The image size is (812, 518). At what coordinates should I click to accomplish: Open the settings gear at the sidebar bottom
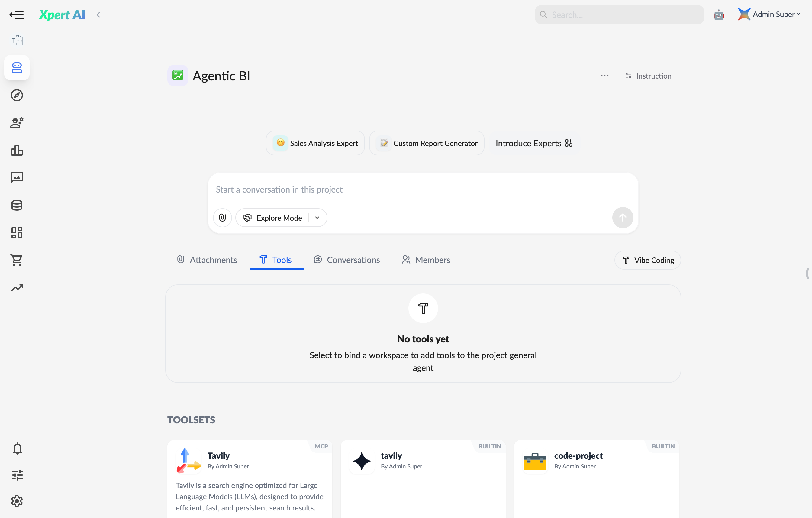point(17,501)
